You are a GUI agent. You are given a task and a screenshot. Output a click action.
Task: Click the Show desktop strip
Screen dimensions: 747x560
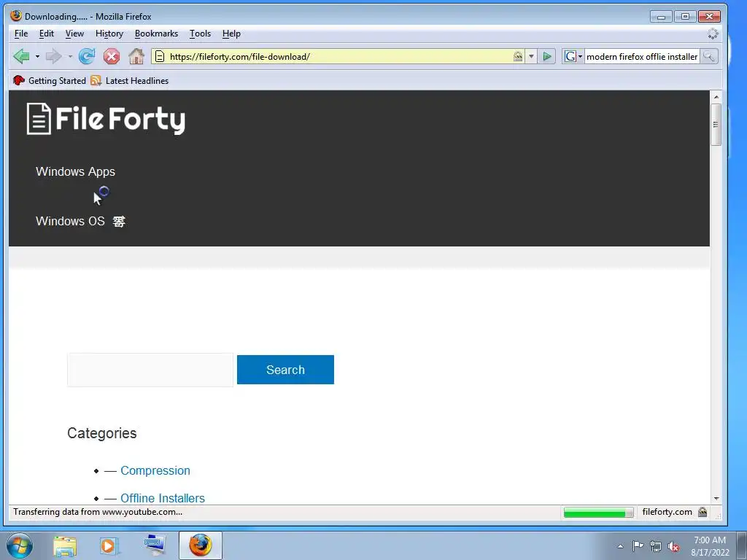tap(742, 545)
